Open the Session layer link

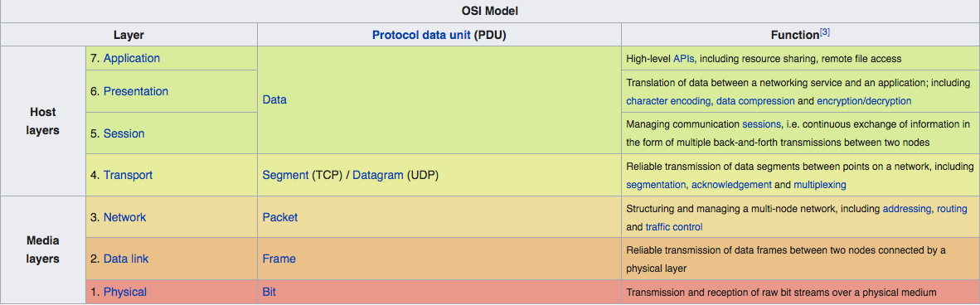124,133
